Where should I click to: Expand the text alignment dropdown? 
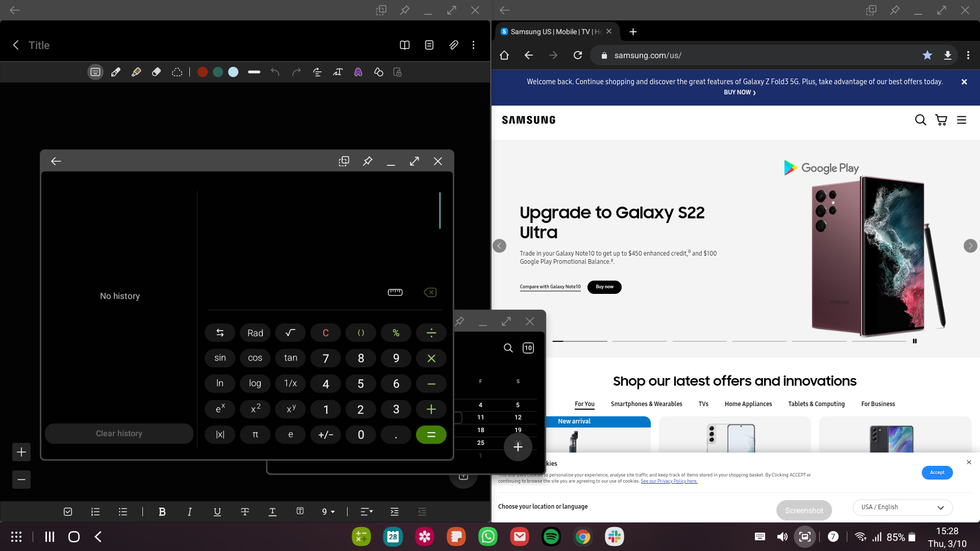click(366, 512)
